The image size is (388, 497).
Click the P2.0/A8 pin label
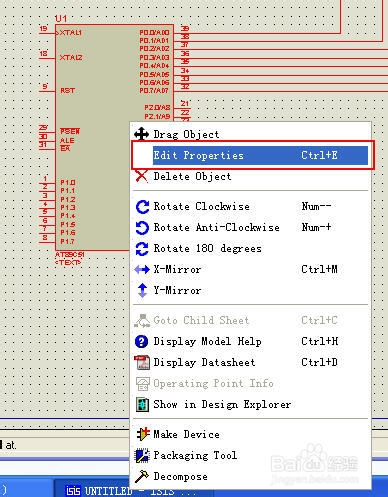click(157, 107)
